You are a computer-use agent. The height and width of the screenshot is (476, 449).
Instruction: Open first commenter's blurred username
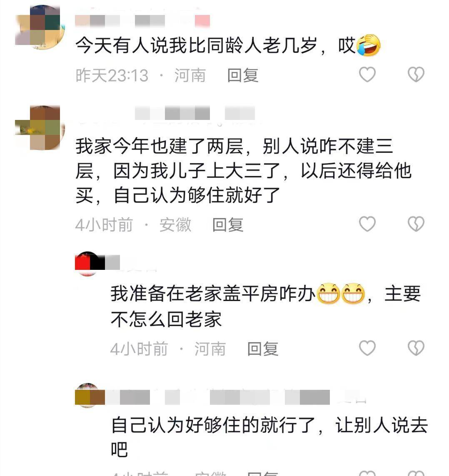click(x=142, y=21)
